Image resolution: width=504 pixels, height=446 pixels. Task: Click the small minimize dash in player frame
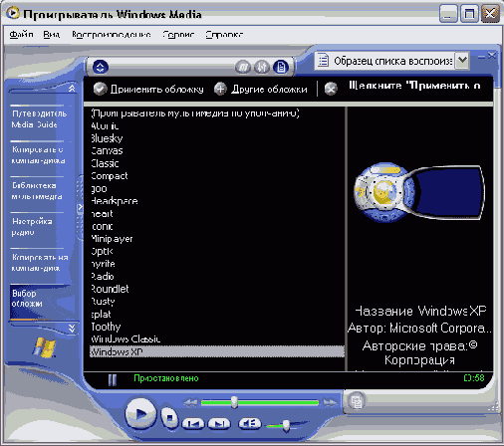tap(481, 57)
